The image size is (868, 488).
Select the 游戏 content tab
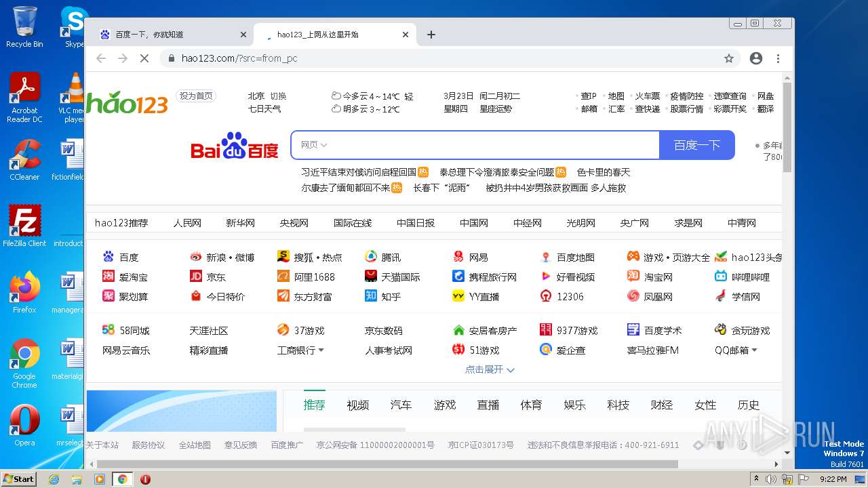click(x=445, y=405)
